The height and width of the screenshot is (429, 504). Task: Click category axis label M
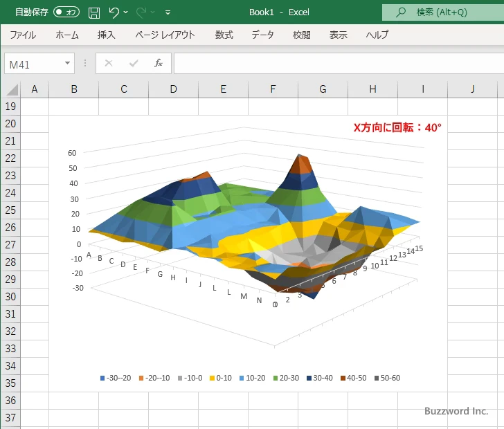(244, 296)
